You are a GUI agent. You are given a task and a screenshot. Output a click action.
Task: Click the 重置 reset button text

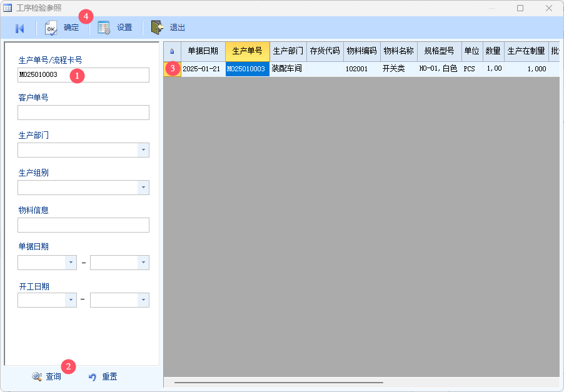click(x=109, y=377)
